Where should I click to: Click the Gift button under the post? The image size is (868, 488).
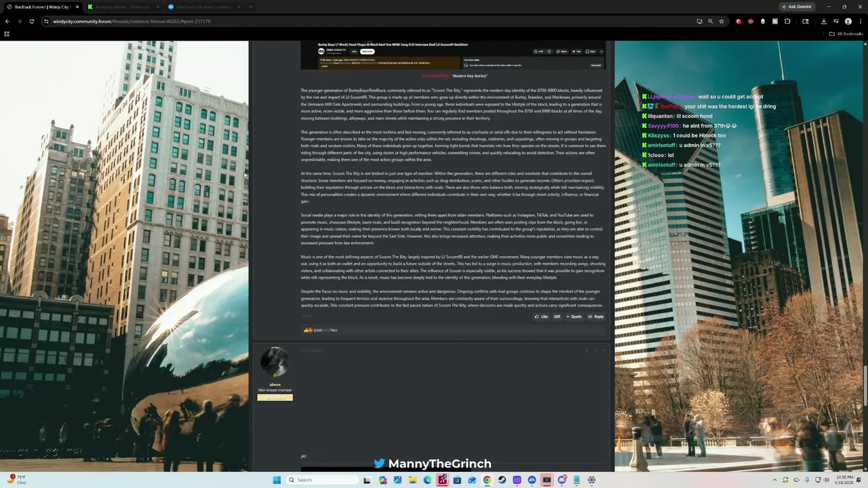pyautogui.click(x=557, y=317)
